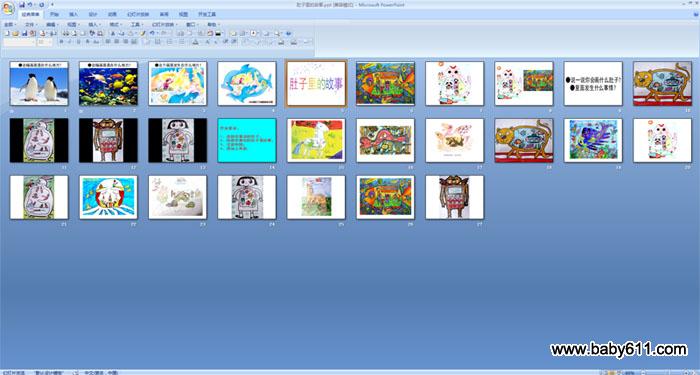
Task: Click the Format Painter brush icon
Action: point(143,33)
